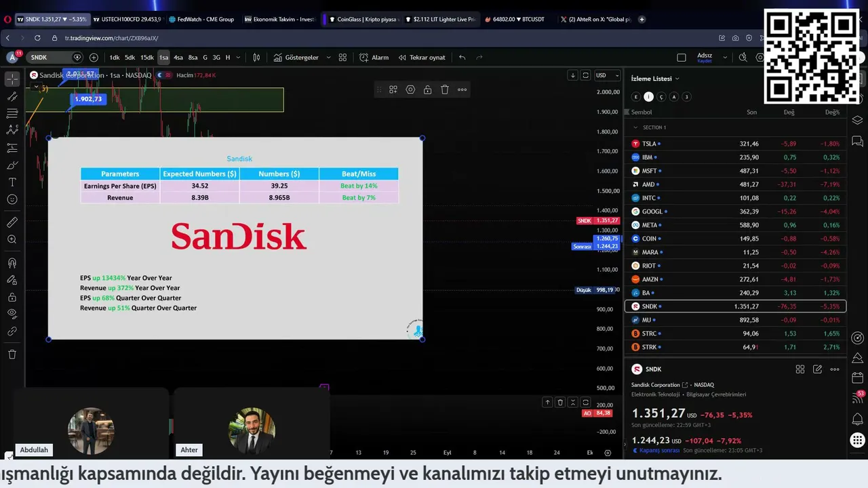Click Kaydet under Adsız layout name

[705, 61]
